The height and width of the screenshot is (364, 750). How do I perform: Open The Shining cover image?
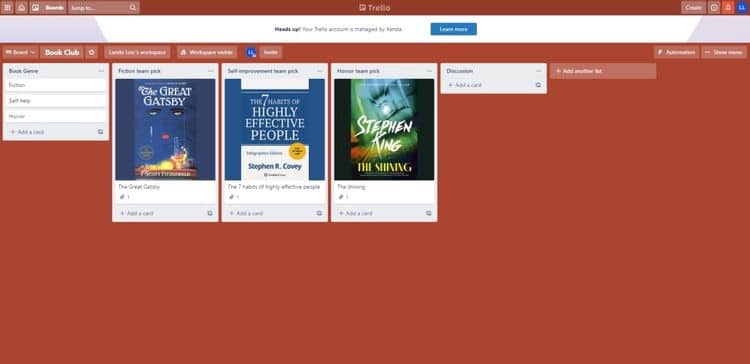click(x=384, y=130)
